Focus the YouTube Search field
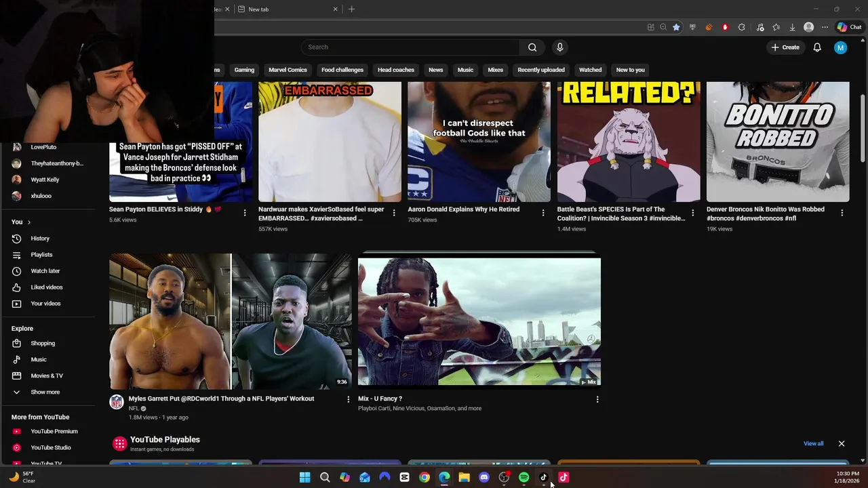This screenshot has width=868, height=488. [x=410, y=47]
